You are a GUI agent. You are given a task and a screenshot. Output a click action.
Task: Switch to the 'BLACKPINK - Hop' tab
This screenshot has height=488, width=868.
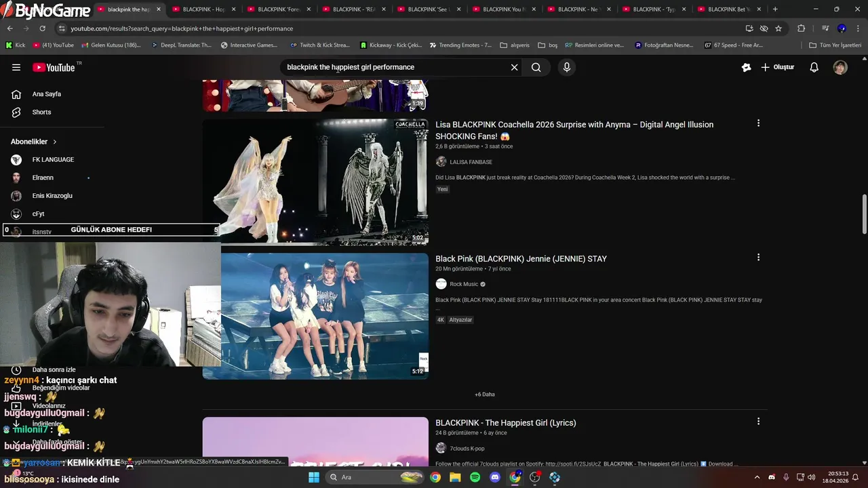[x=204, y=9]
